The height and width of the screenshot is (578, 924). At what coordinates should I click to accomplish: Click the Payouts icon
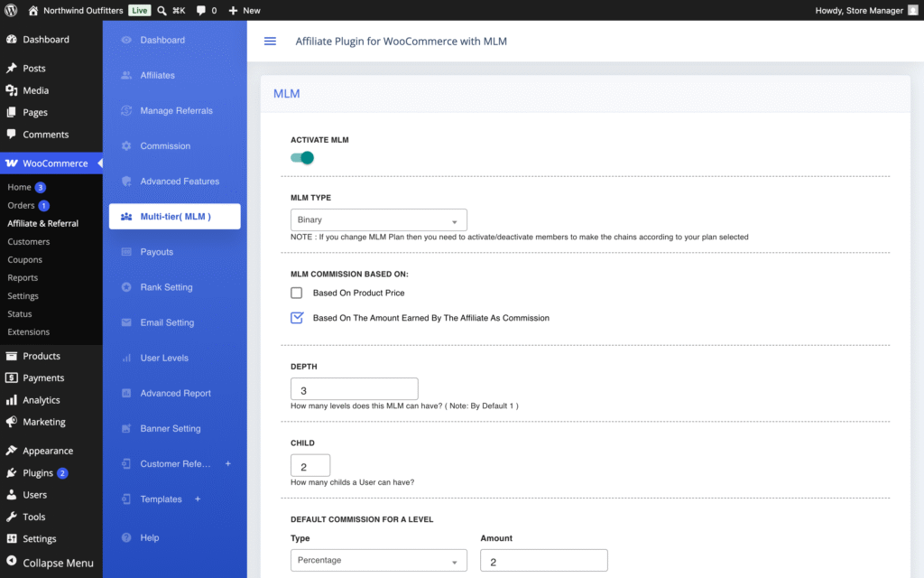point(126,252)
